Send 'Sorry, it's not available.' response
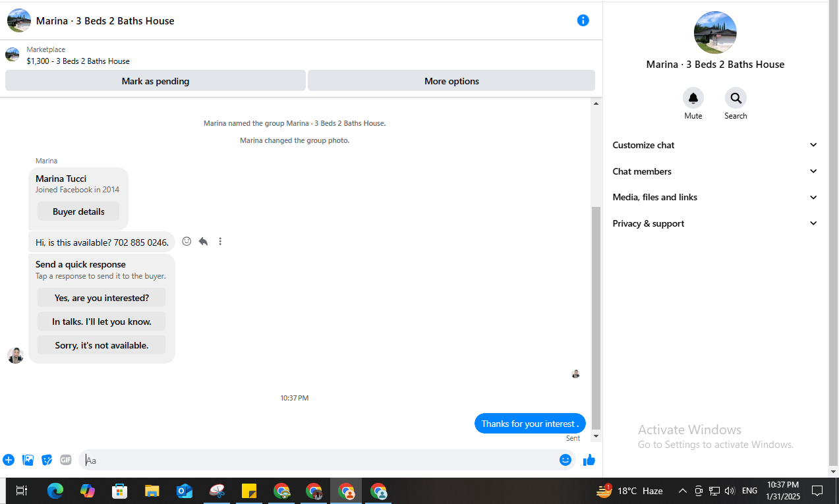839x504 pixels. pyautogui.click(x=101, y=345)
